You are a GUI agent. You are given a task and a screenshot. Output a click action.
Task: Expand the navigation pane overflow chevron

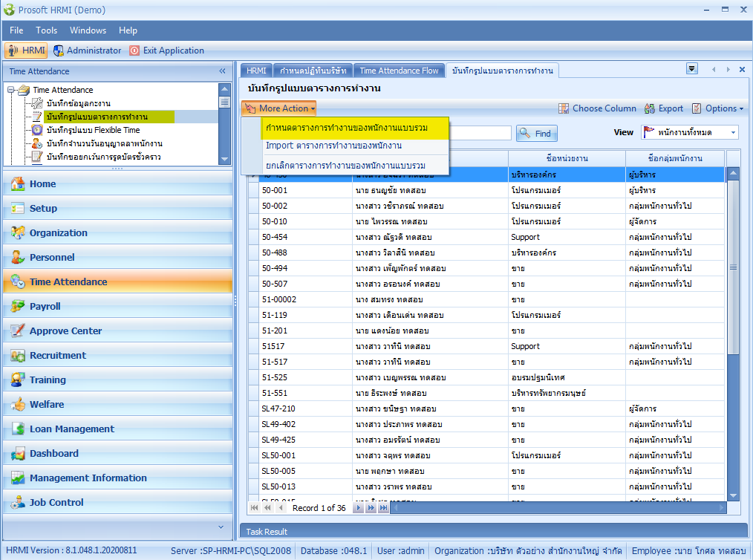click(x=221, y=527)
